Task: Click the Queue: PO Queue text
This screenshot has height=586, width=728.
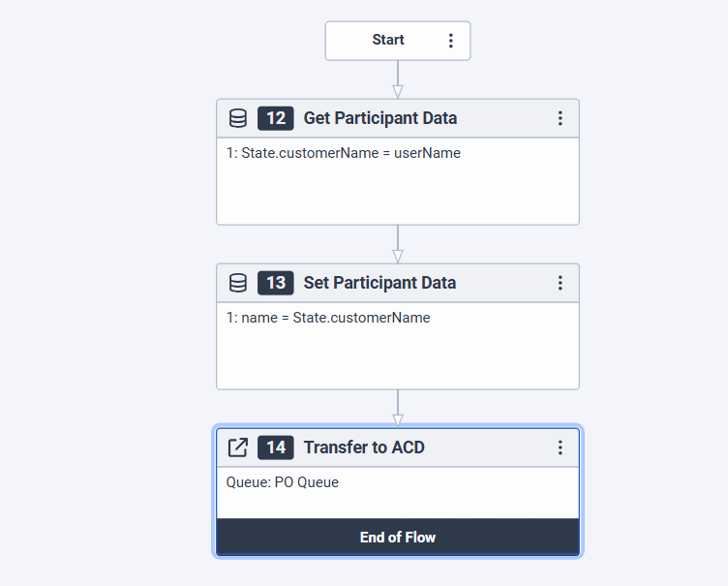Action: (x=282, y=482)
